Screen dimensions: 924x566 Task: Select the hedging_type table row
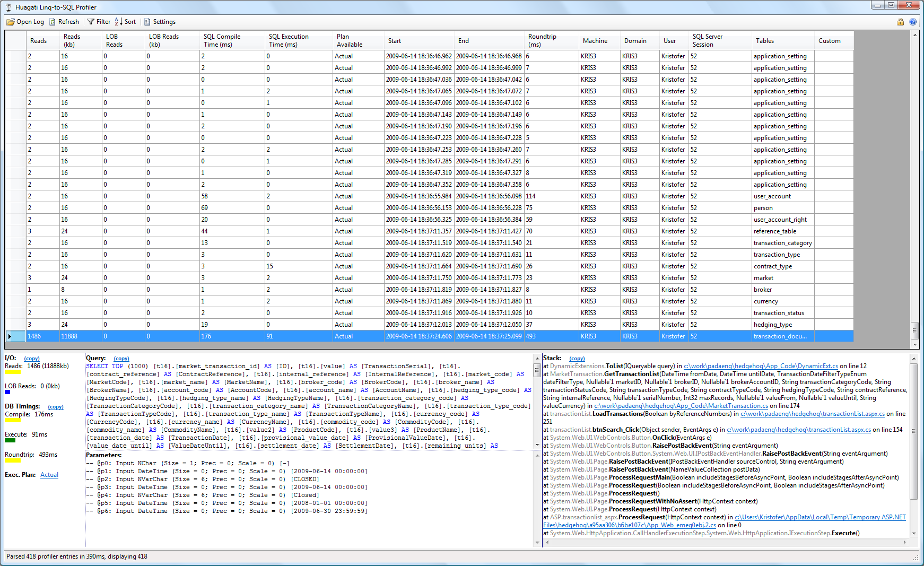point(772,325)
